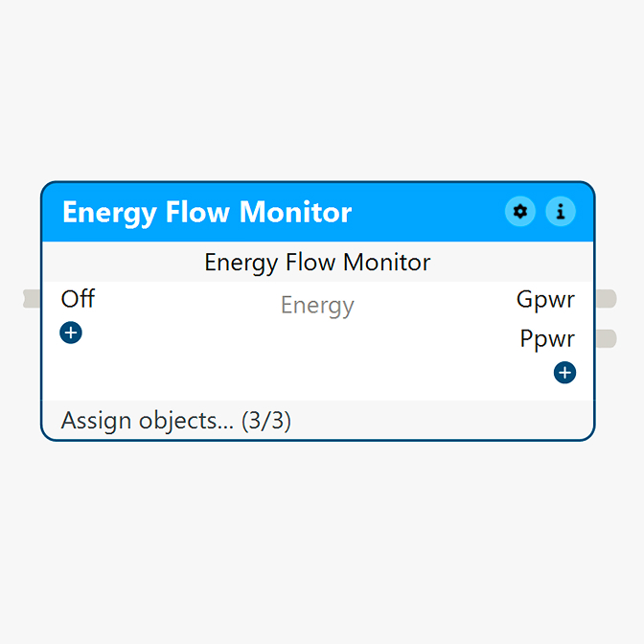Add an output with right plus icon
644x644 pixels.
click(564, 372)
